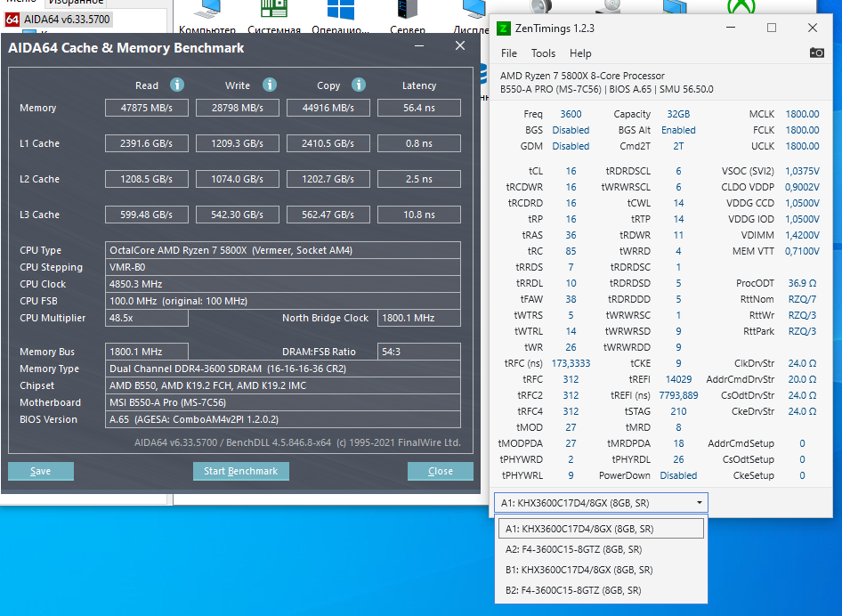The height and width of the screenshot is (616, 842).
Task: Click the AddrCmdDrvStr value 20.0 Ω
Action: 802,379
